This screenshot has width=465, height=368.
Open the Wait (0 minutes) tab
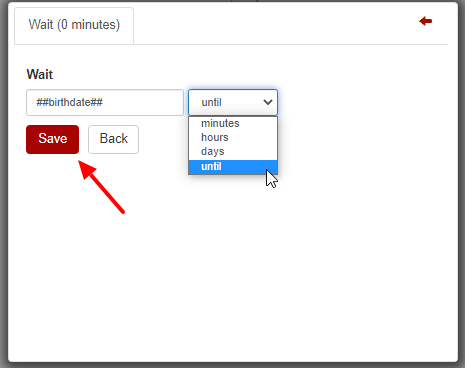tap(74, 25)
